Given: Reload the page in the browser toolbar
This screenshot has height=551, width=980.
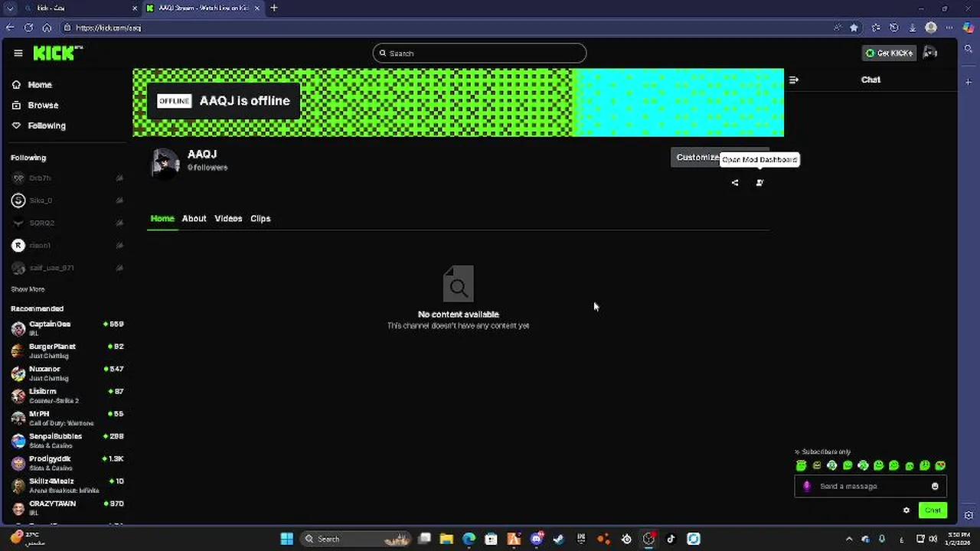Looking at the screenshot, I should pos(28,28).
